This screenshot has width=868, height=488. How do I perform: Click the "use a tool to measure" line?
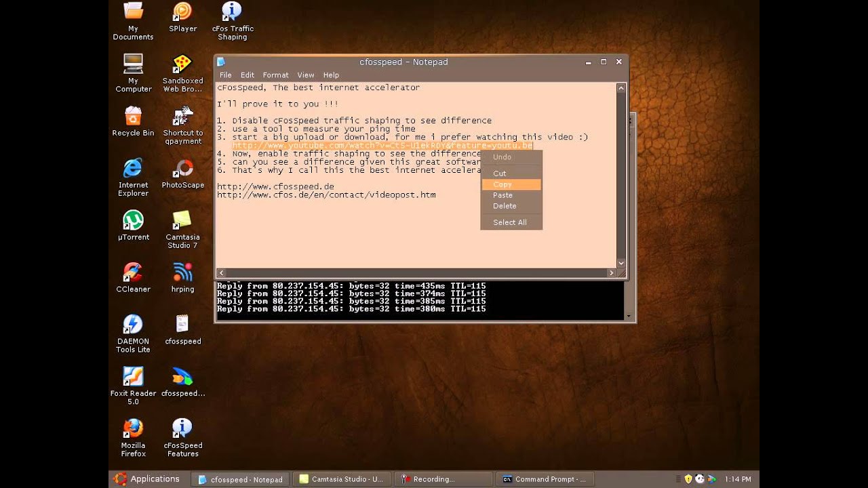[x=316, y=129]
